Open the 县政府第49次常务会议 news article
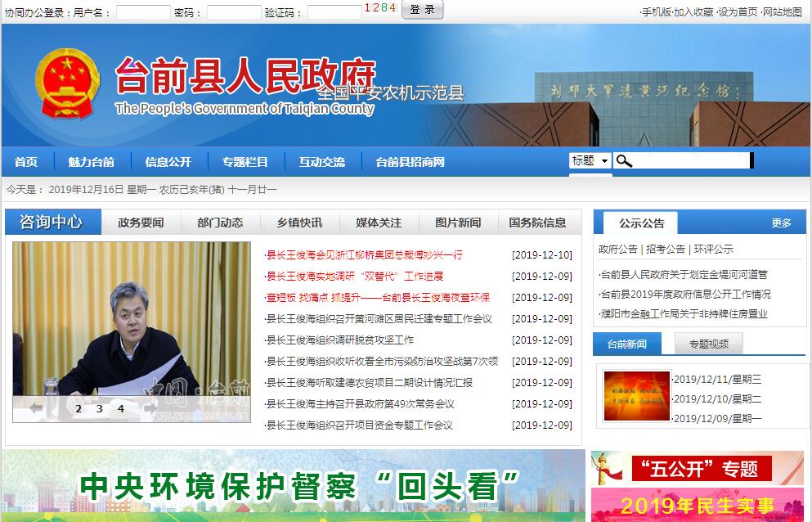 tap(360, 404)
